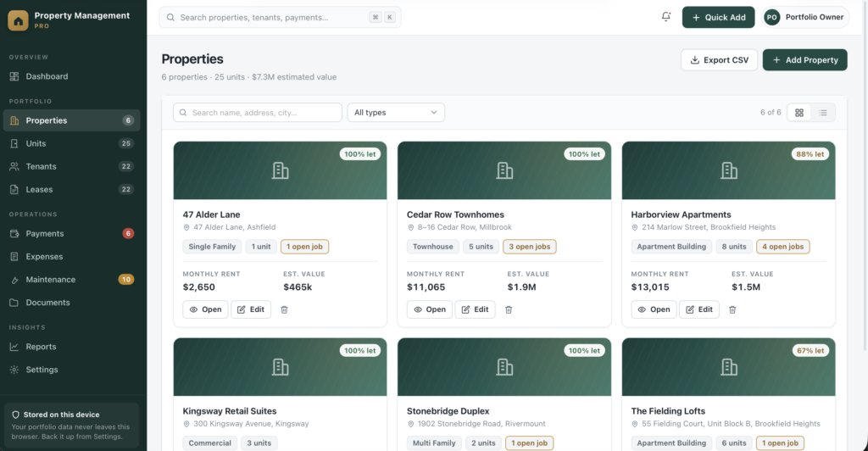
Task: Open 47 Alder Lane property
Action: [205, 310]
